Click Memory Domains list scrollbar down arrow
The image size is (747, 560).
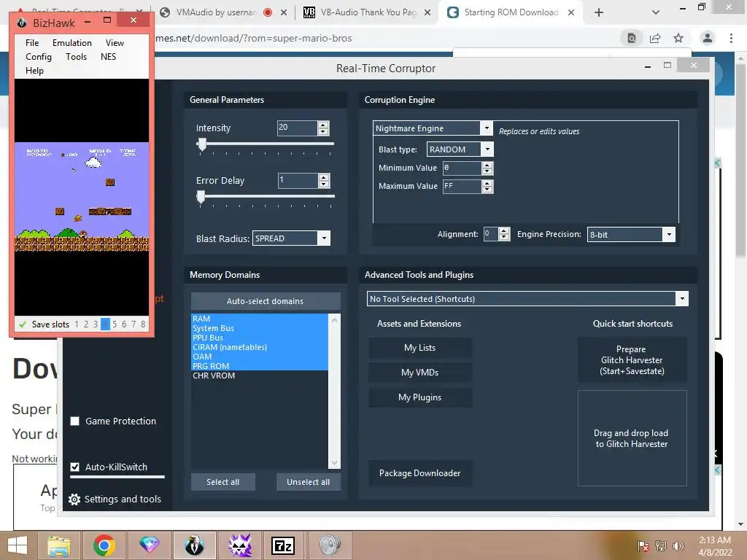(x=334, y=463)
